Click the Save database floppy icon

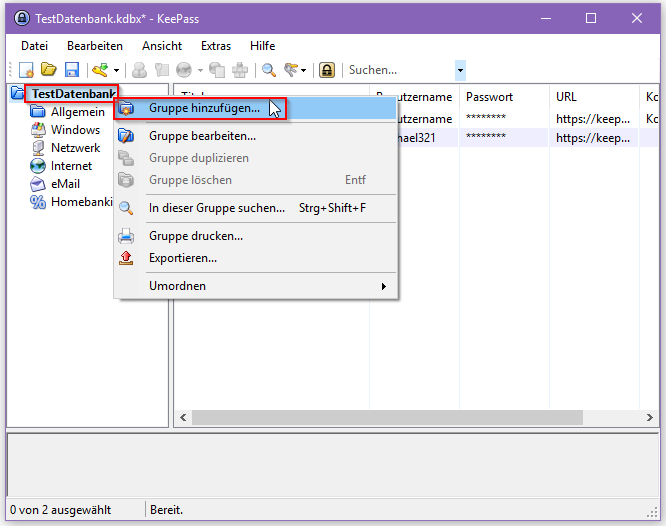point(72,70)
